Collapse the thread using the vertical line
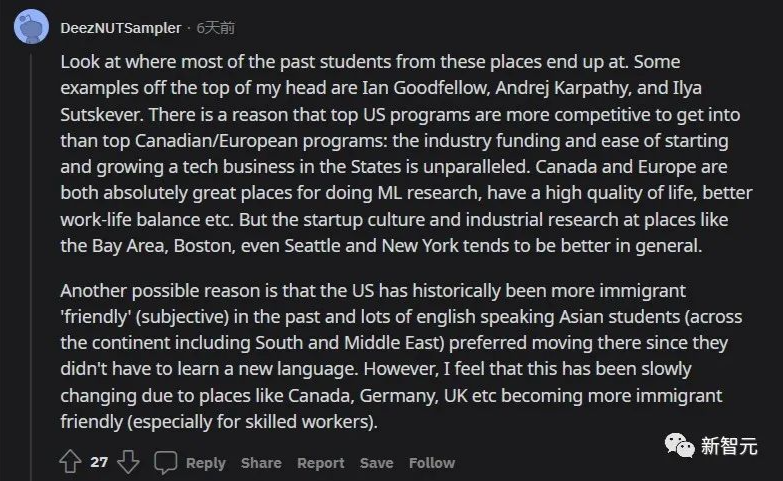The width and height of the screenshot is (783, 481). tap(31, 250)
